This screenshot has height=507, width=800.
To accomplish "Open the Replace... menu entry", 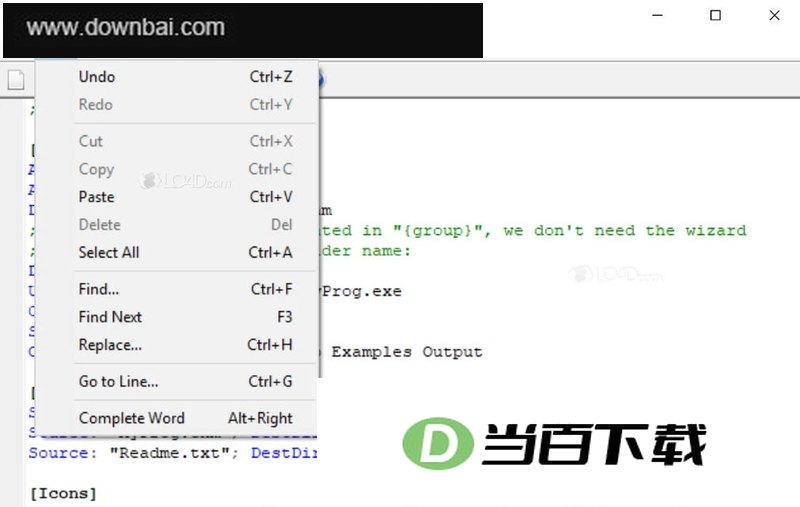I will pyautogui.click(x=186, y=345).
